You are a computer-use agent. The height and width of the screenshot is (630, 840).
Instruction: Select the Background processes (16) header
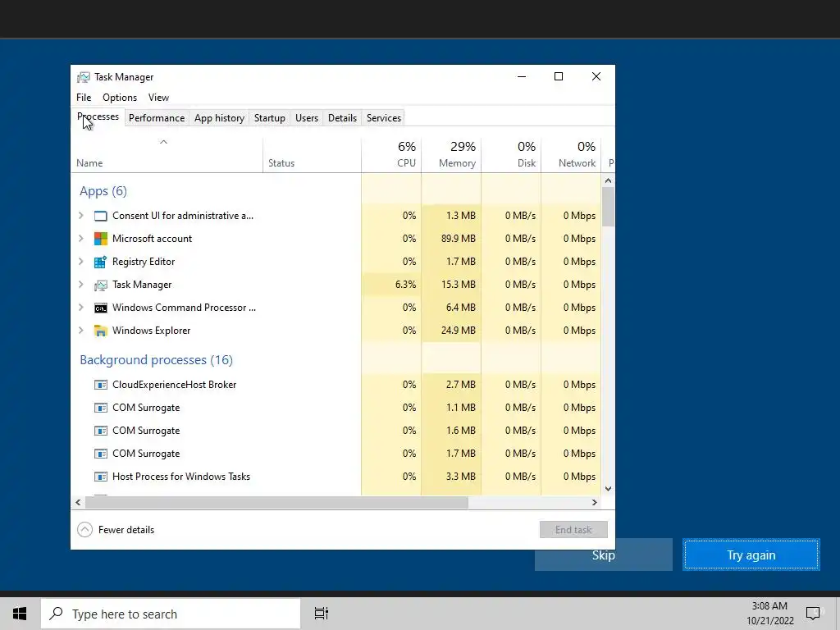coord(156,360)
